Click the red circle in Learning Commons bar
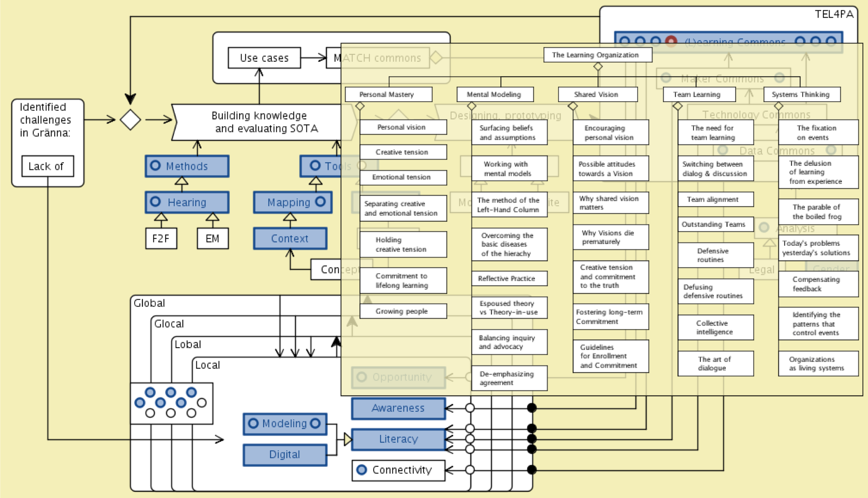This screenshot has width=868, height=498. click(671, 41)
